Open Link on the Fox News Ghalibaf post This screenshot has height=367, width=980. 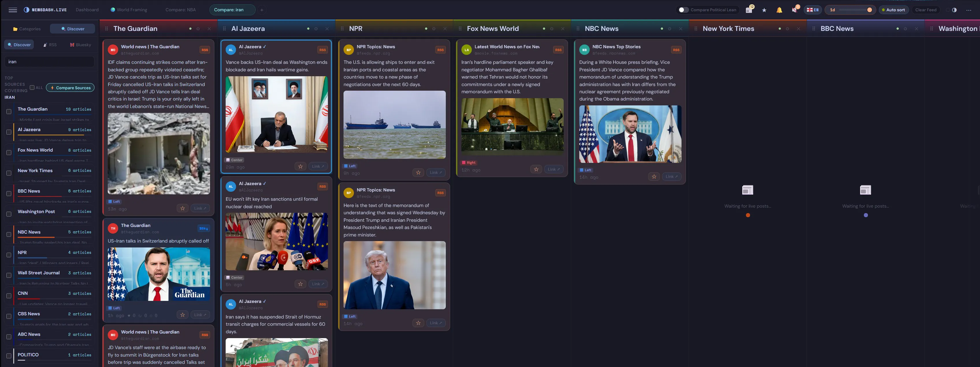point(554,169)
